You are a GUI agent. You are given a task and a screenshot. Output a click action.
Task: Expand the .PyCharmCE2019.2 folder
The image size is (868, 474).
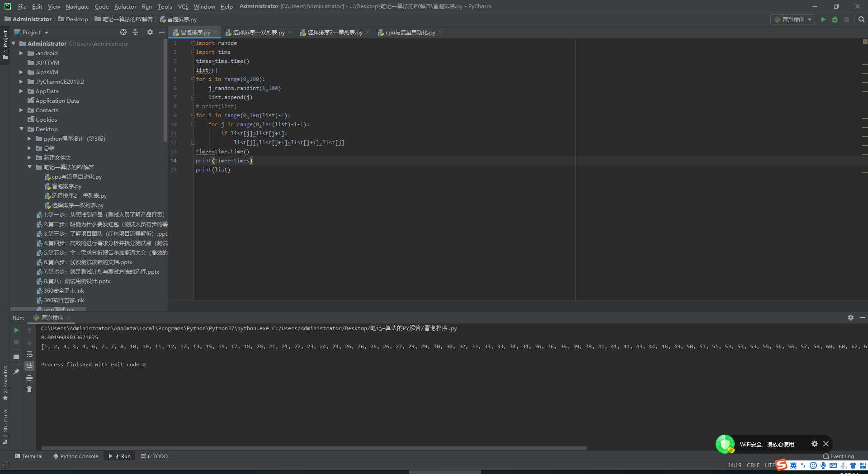tap(21, 81)
